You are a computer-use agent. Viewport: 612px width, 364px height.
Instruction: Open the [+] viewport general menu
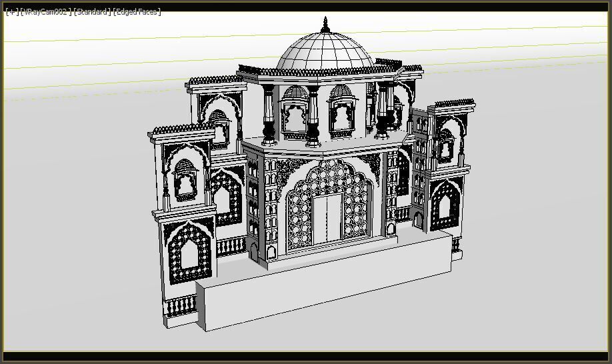click(12, 12)
